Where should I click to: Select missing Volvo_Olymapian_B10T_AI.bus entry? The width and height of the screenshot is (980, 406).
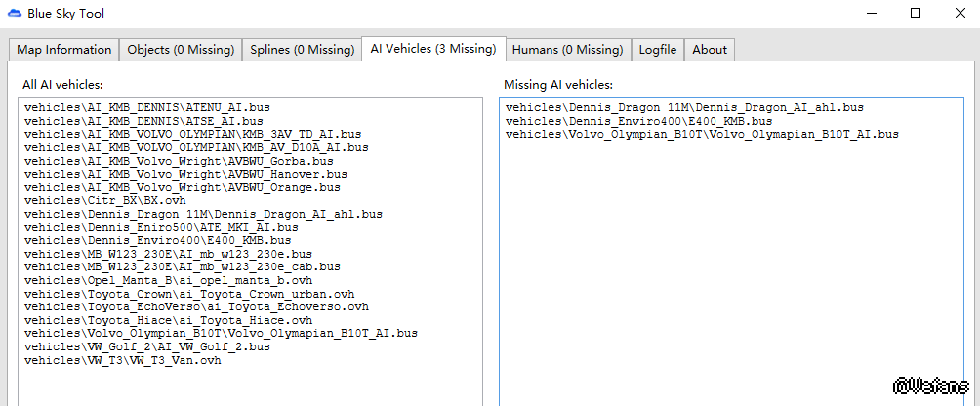pyautogui.click(x=703, y=134)
